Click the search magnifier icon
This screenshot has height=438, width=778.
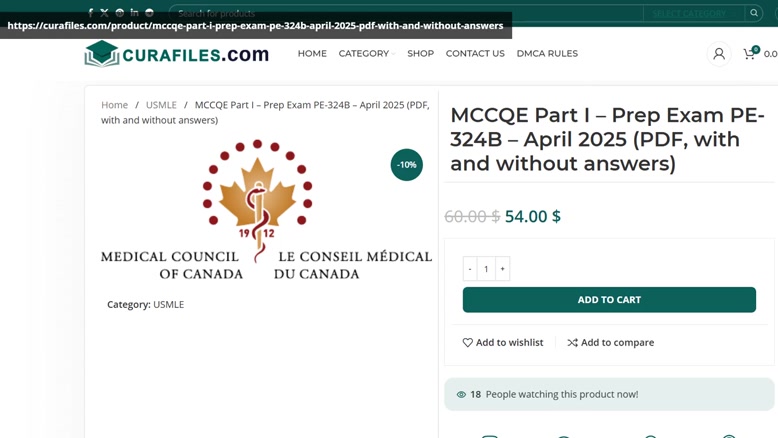[754, 13]
